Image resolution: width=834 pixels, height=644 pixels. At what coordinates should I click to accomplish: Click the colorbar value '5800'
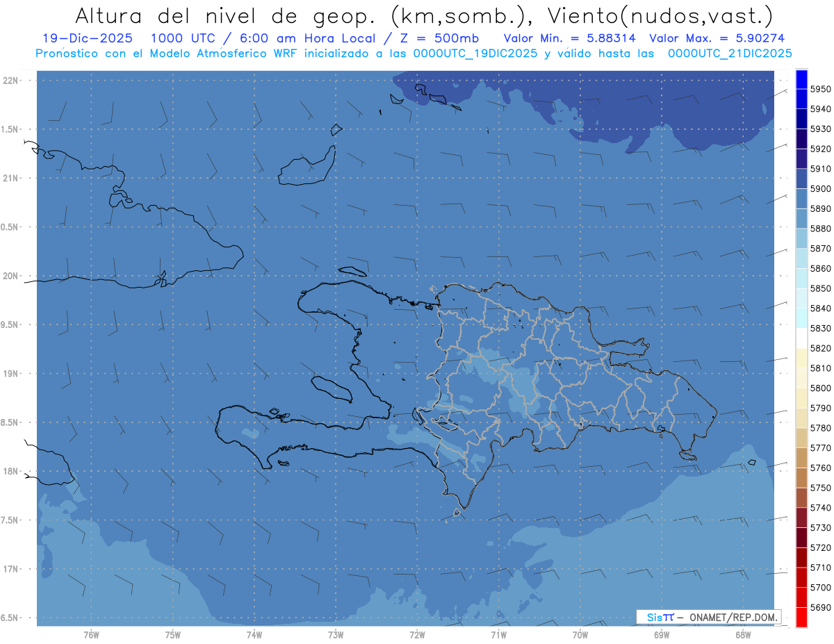[821, 388]
